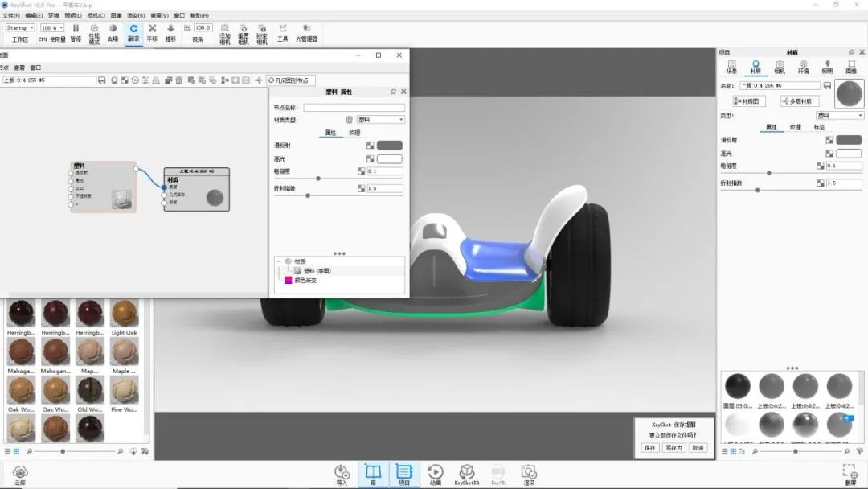Open the 导入 import tool
The height and width of the screenshot is (489, 868).
[x=341, y=471]
